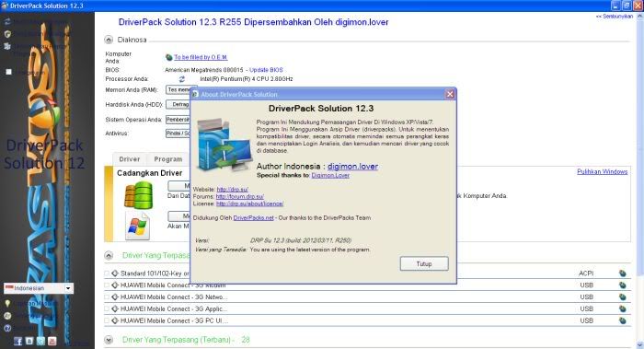Tick the Standard 101/102-Key driver checkbox
Viewport: 644px width, 349px height.
(107, 273)
